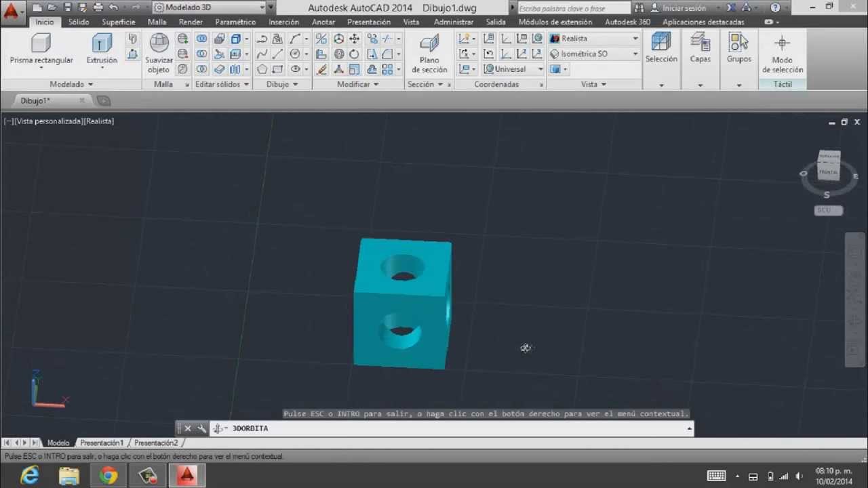The height and width of the screenshot is (488, 868).
Task: Expand the Modelado panel
Action: 71,84
